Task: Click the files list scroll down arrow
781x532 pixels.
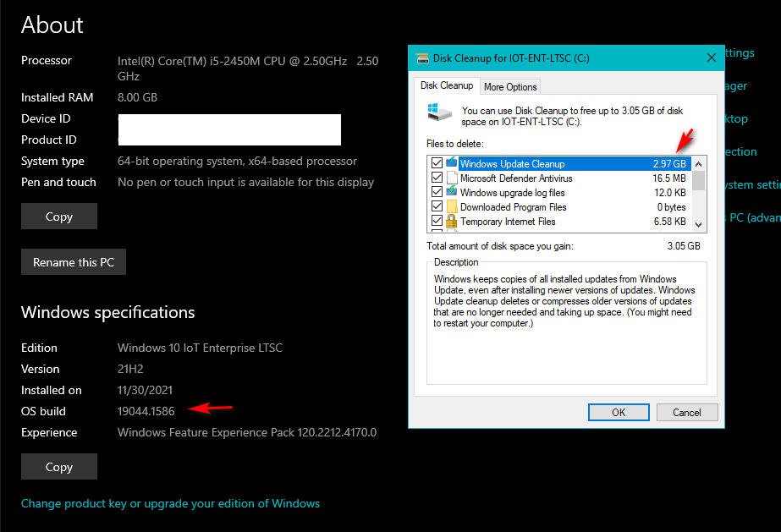Action: [698, 225]
